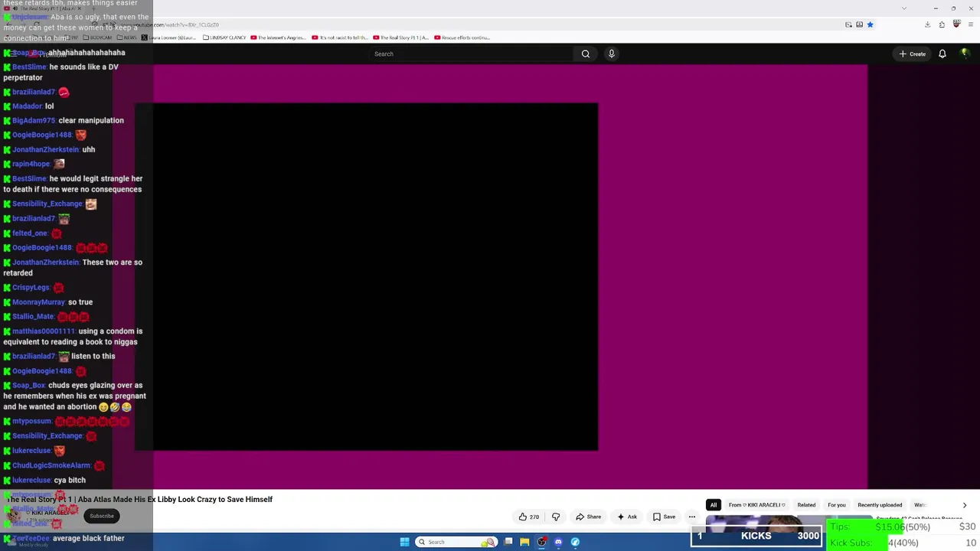
Task: Click the blue bookmark star in address bar
Action: (871, 24)
